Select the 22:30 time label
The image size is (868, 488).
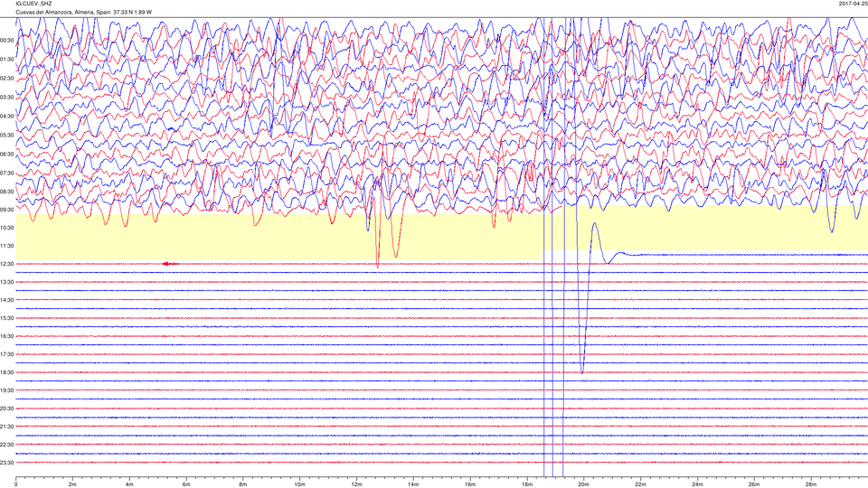pos(7,445)
